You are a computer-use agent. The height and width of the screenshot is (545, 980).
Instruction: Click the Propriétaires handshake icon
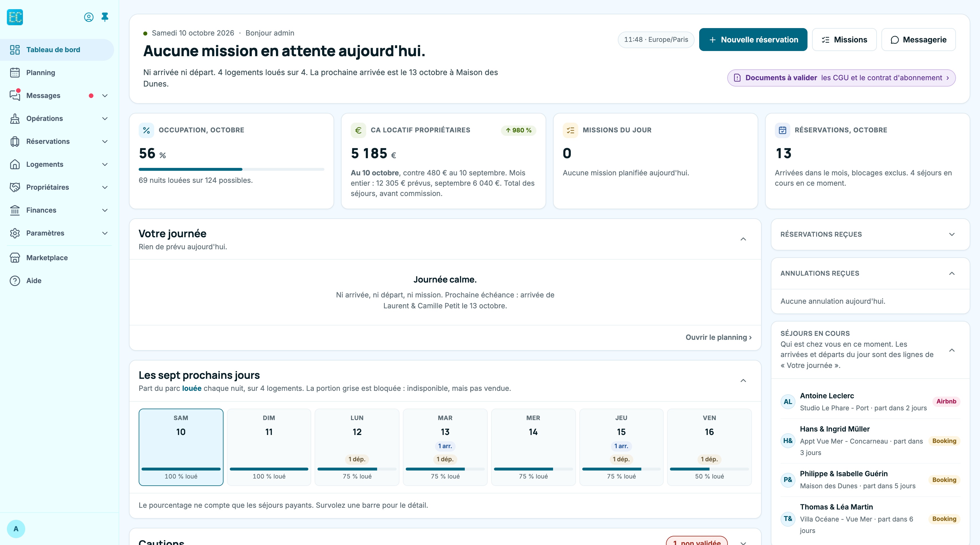point(15,187)
